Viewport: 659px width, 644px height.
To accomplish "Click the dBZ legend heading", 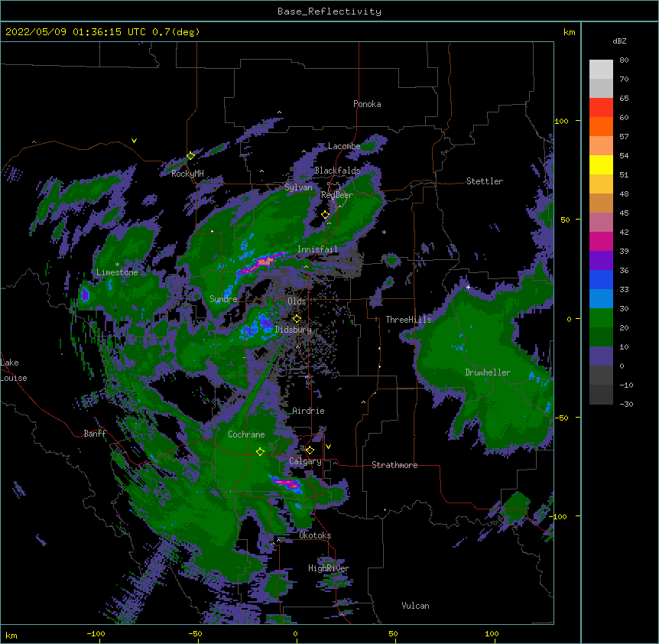I will coord(619,41).
